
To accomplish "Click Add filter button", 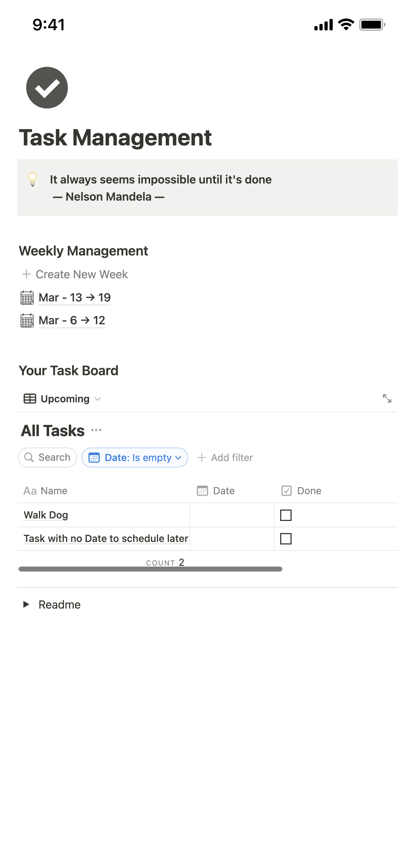I will pos(225,458).
